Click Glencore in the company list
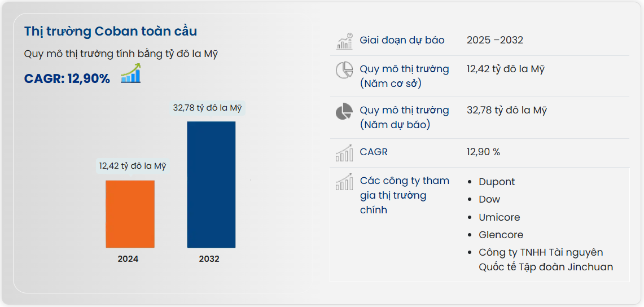Image resolution: width=644 pixels, height=307 pixels. tap(501, 235)
